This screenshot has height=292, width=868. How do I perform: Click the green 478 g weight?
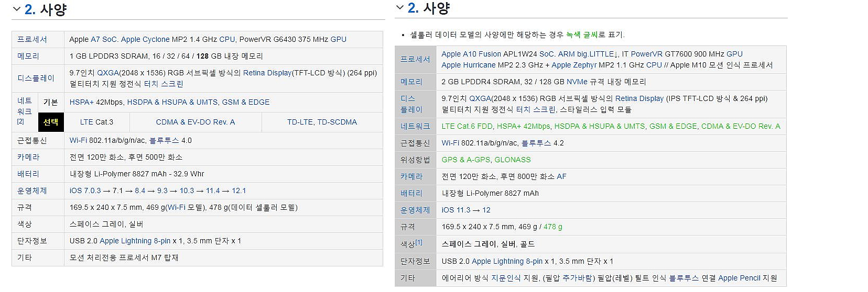[553, 227]
